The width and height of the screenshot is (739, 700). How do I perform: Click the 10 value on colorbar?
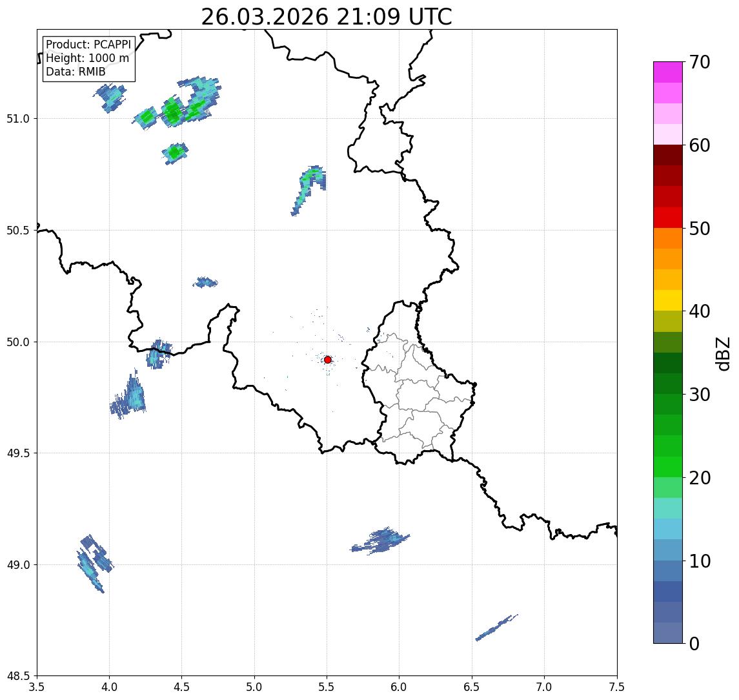click(x=700, y=561)
